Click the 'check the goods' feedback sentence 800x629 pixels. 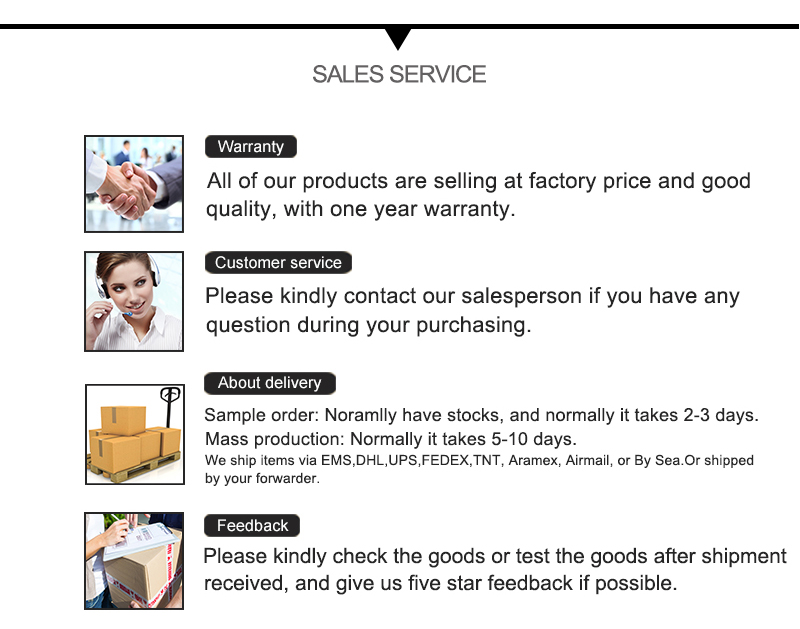495,556
